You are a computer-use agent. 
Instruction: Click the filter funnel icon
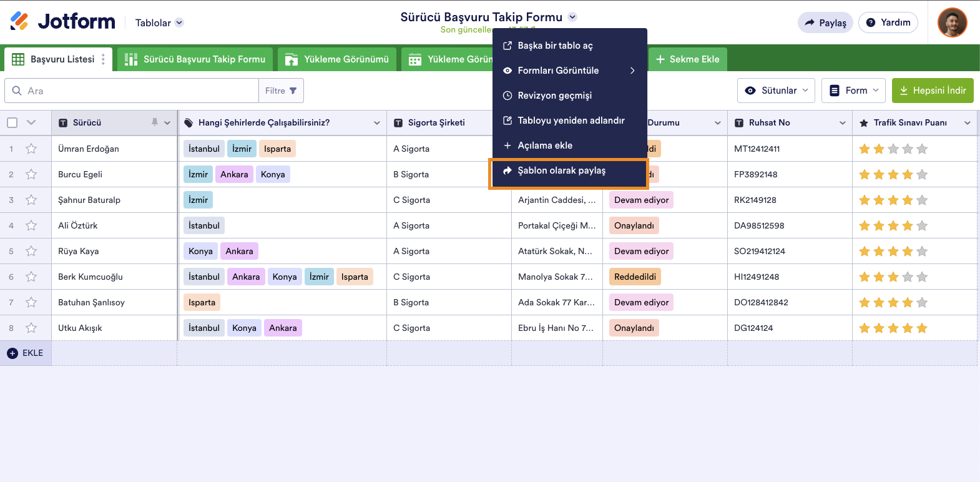click(x=293, y=91)
